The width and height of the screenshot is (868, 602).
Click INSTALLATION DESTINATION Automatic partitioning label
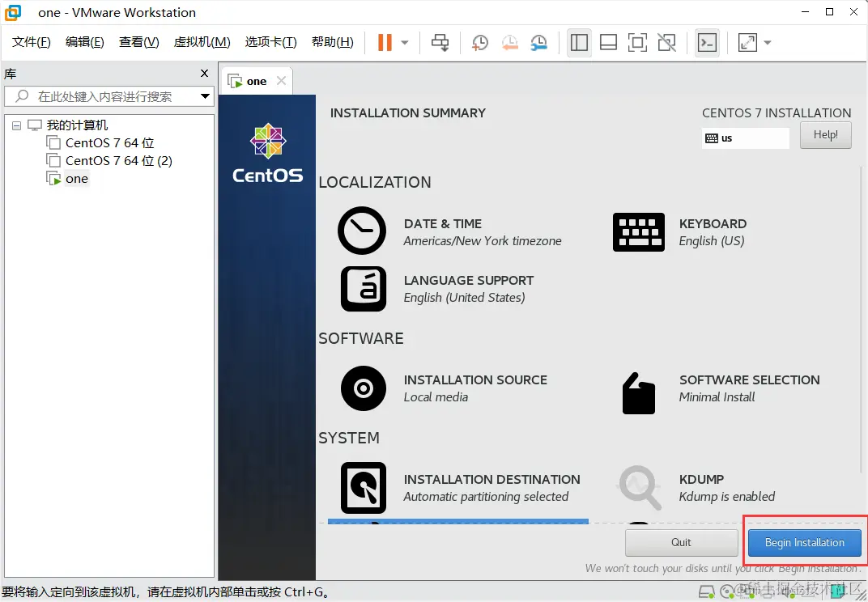(x=486, y=497)
